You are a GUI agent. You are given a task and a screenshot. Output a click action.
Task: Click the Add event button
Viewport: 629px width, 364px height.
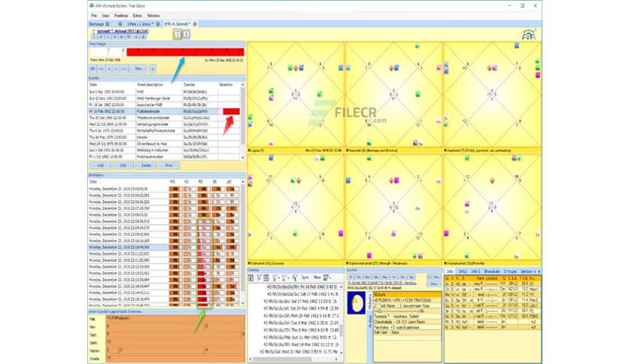click(x=100, y=165)
